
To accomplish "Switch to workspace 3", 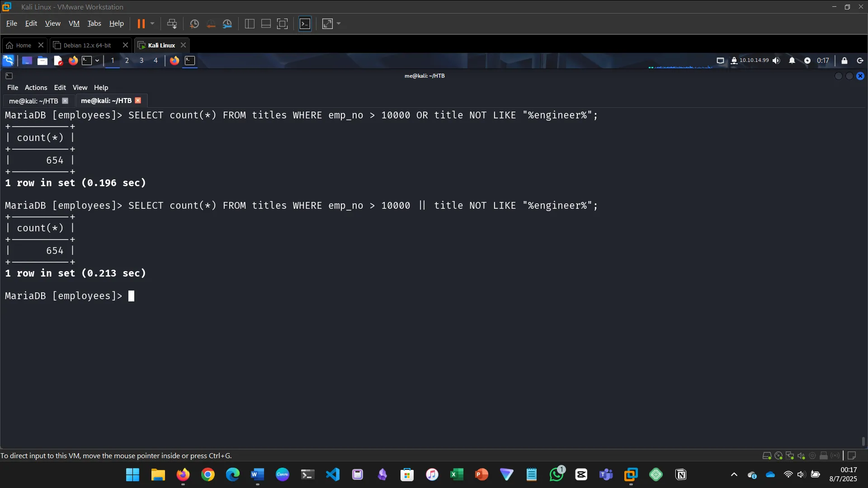I will point(142,61).
